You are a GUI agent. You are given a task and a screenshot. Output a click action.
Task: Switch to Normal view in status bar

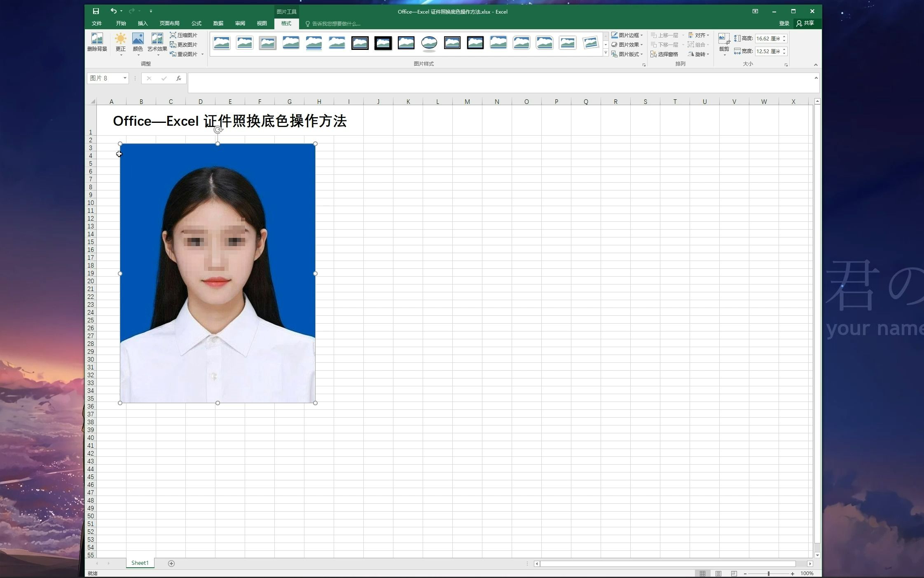(703, 573)
